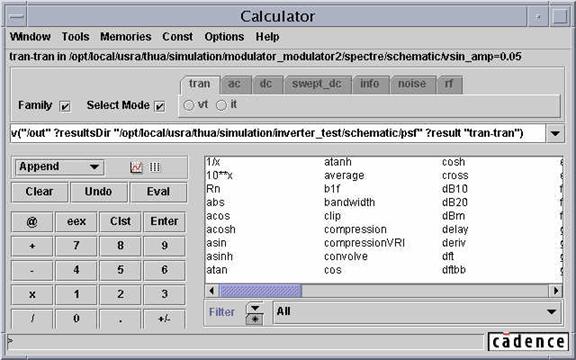The height and width of the screenshot is (360, 576).
Task: Select the abs function
Action: [x=215, y=202]
